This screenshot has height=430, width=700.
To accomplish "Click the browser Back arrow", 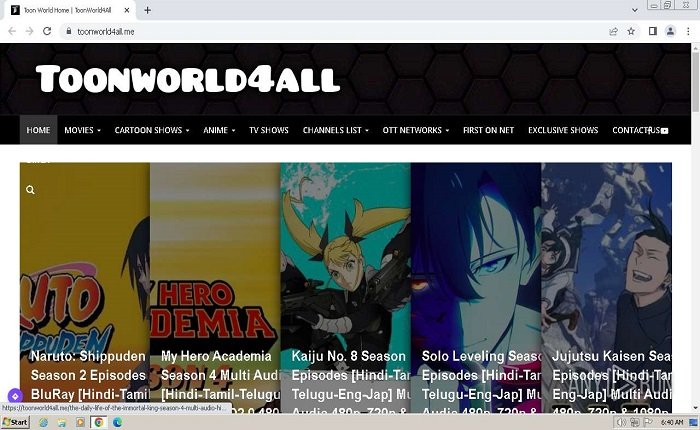I will (12, 31).
